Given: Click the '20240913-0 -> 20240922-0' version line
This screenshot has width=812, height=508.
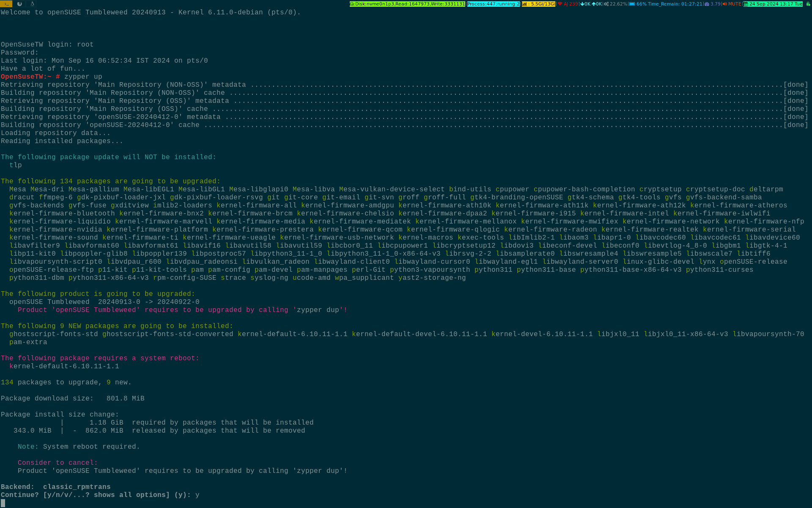Looking at the screenshot, I should (149, 302).
